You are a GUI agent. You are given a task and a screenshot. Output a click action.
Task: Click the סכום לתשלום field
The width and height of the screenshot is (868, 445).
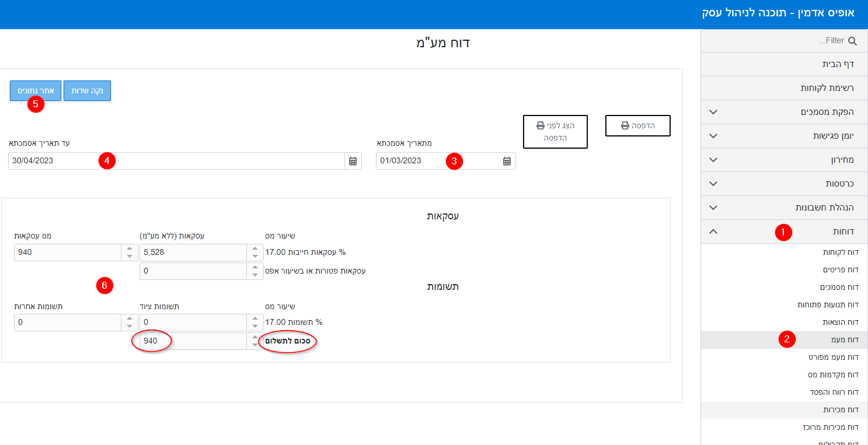click(193, 341)
